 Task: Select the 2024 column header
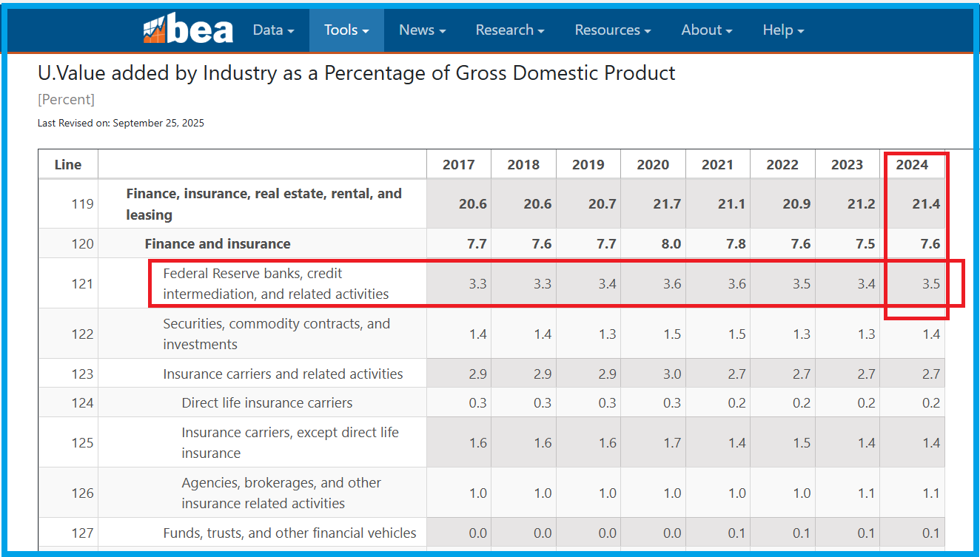[912, 165]
